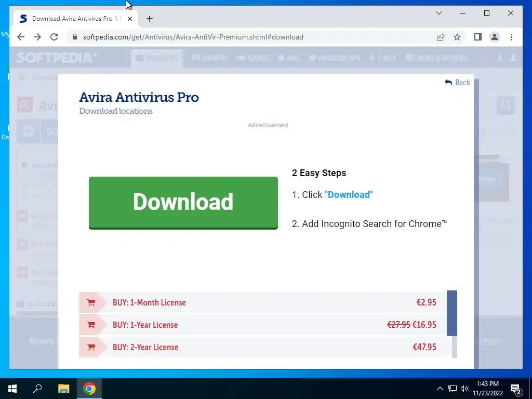This screenshot has width=532, height=399.
Task: Click the blue "Download" link in step one
Action: (x=349, y=195)
